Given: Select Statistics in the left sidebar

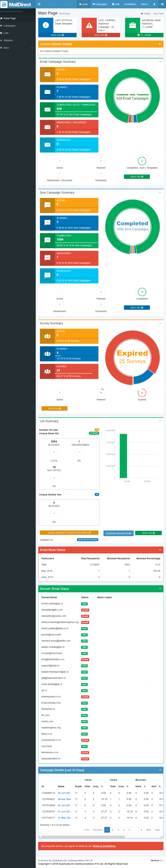Looking at the screenshot, I should 8,40.
